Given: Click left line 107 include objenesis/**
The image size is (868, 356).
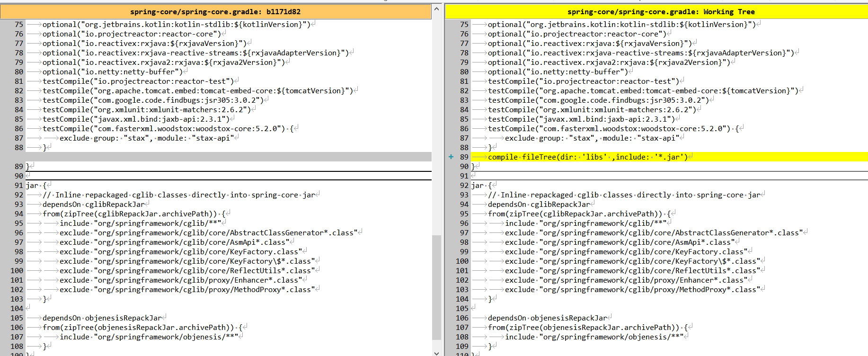Looking at the screenshot, I should coord(149,337).
